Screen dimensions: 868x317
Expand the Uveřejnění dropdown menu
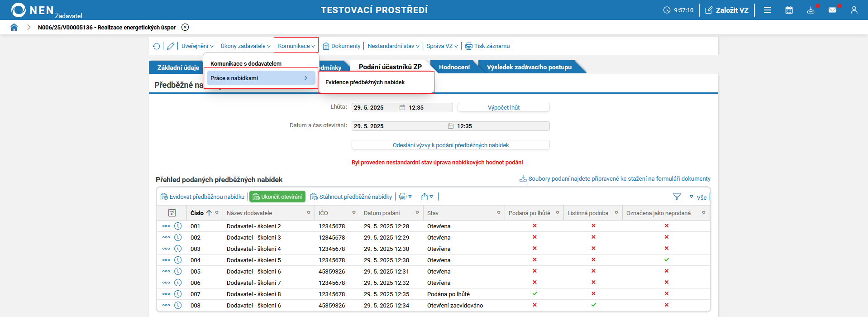[x=197, y=46]
